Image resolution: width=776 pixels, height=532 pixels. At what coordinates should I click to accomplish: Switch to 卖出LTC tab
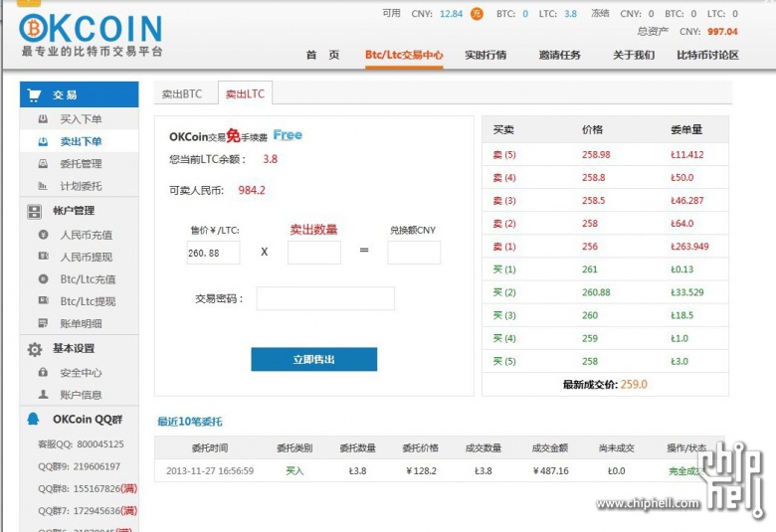point(245,93)
